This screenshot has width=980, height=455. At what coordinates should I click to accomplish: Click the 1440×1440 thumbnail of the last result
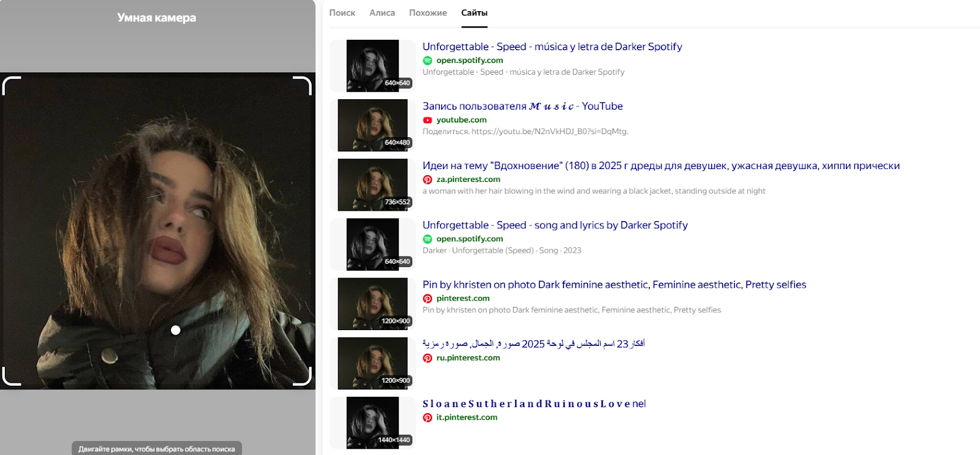tap(372, 423)
